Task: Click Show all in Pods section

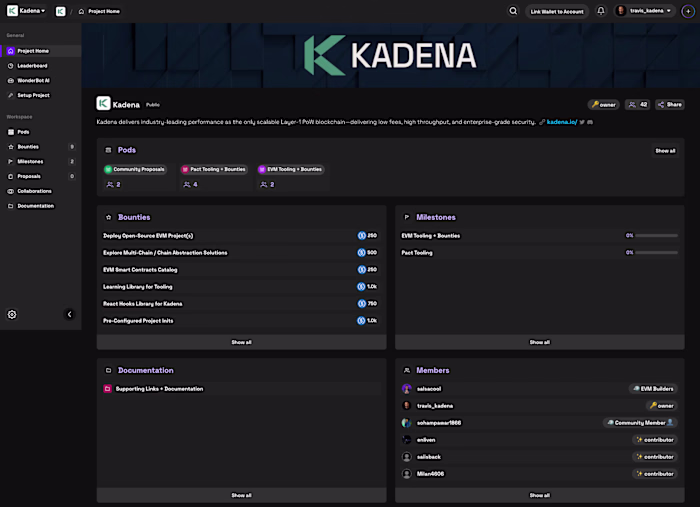Action: point(665,151)
